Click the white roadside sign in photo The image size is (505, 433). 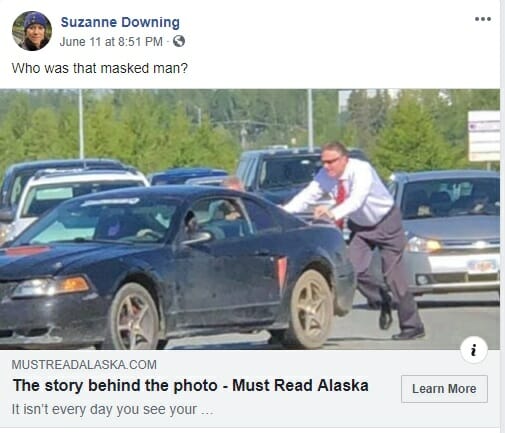pyautogui.click(x=484, y=136)
